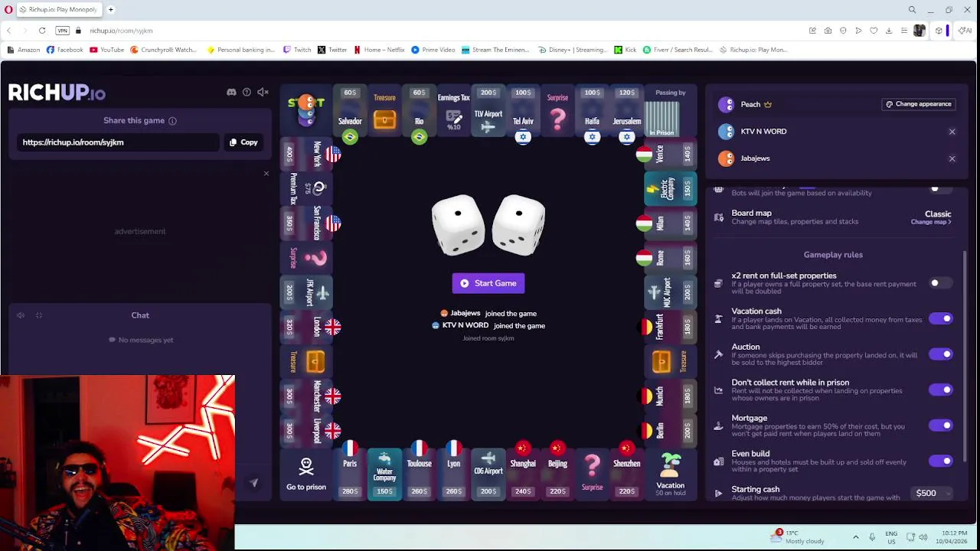Click the VPN badge in the address bar
Viewport: 980px width, 551px height.
coord(63,31)
